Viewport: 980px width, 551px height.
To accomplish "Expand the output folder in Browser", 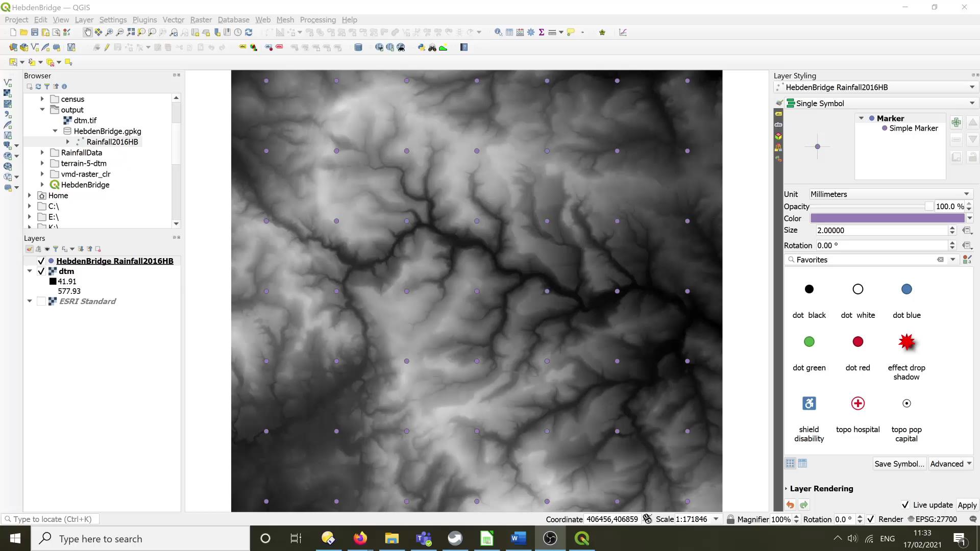I will click(42, 109).
